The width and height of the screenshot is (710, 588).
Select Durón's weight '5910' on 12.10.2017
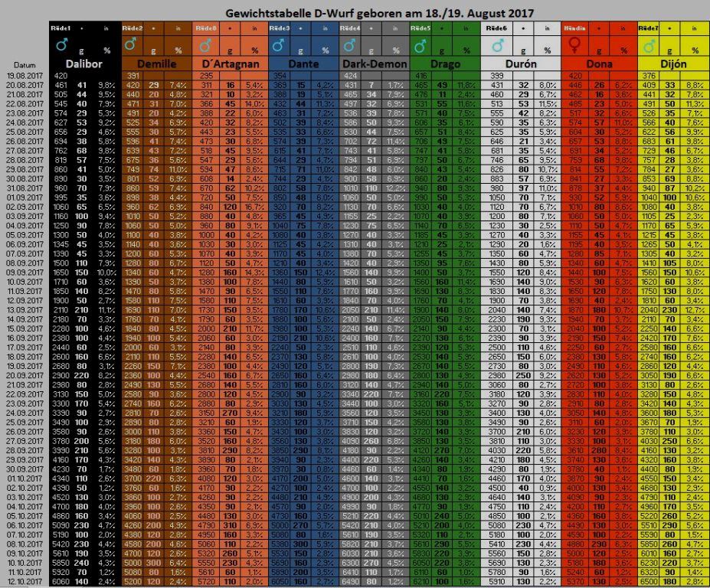[497, 581]
